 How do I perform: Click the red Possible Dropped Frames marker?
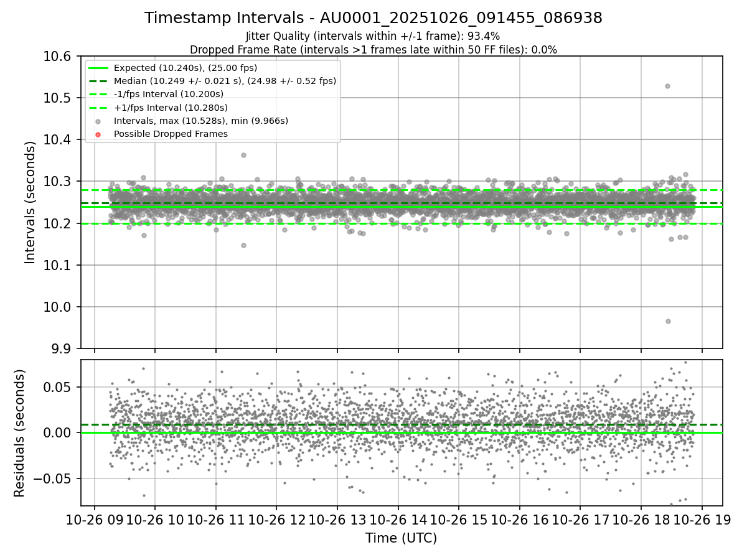[x=99, y=134]
